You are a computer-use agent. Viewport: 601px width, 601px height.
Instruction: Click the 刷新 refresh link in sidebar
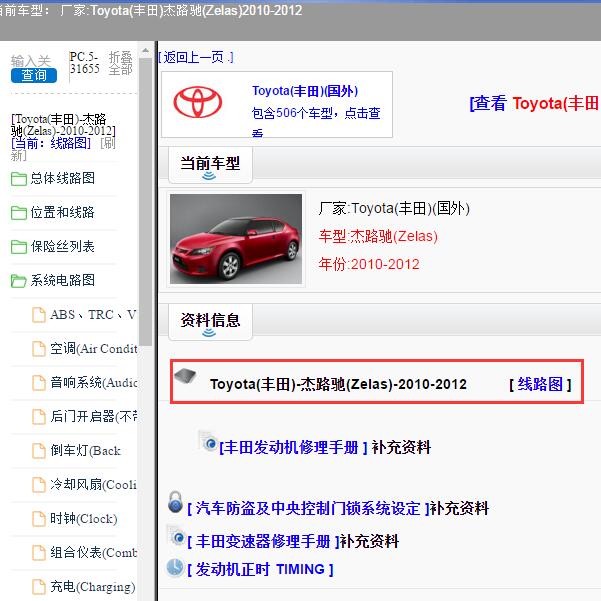[62, 149]
